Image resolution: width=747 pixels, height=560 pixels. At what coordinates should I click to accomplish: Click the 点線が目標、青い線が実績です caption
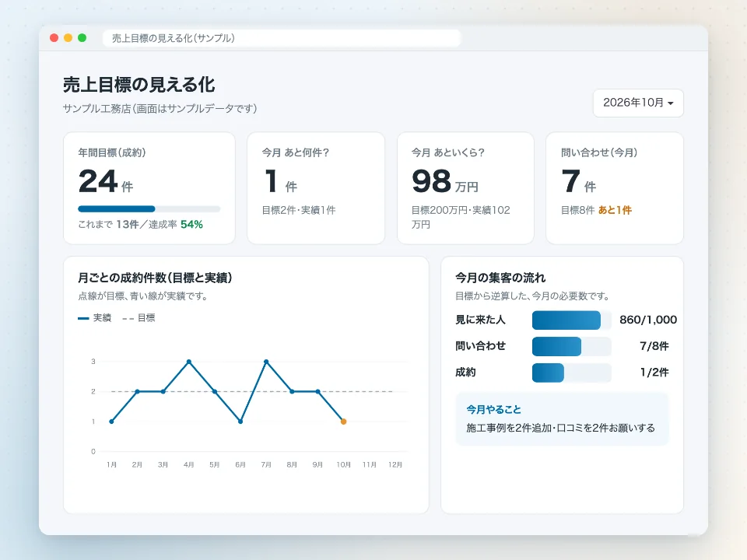[x=143, y=296]
